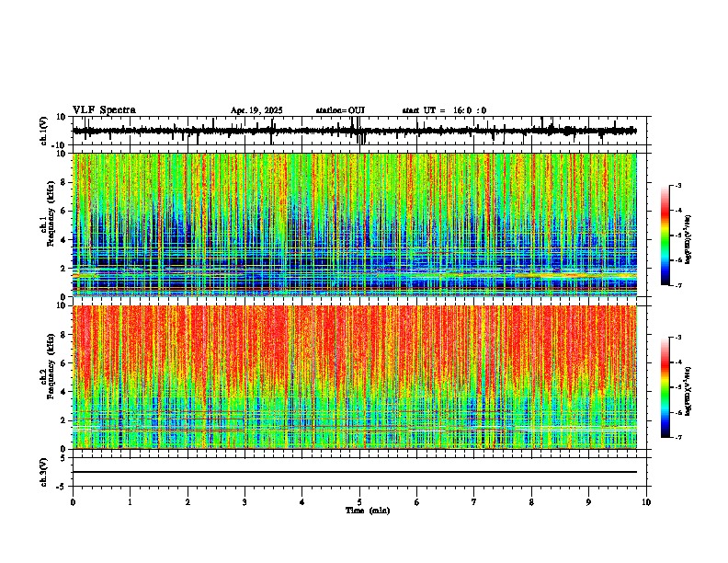Click the "8" minute time tick label
The height and width of the screenshot is (563, 728).
[x=531, y=502]
